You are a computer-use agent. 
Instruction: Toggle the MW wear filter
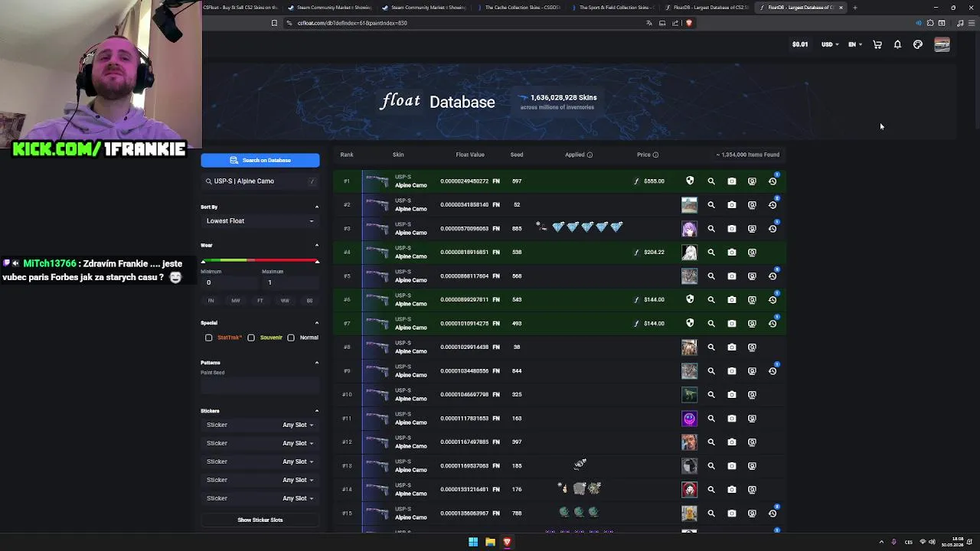(236, 301)
